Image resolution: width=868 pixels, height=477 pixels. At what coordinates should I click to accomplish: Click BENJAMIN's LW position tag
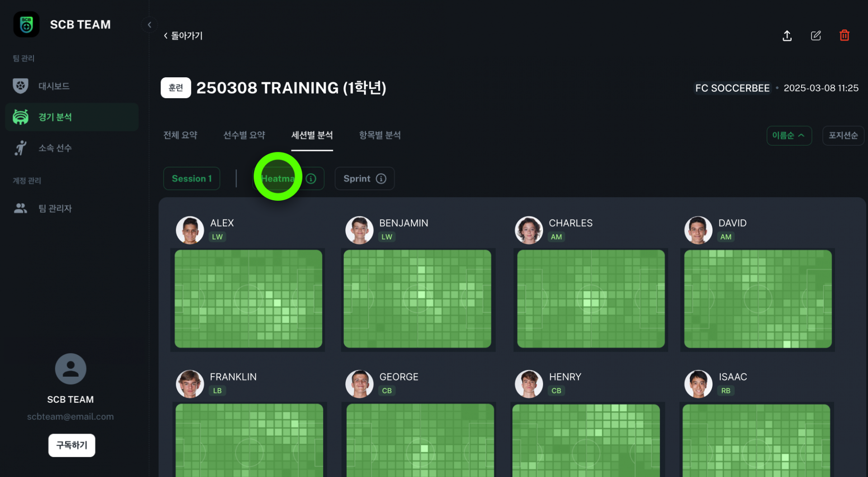tap(387, 237)
